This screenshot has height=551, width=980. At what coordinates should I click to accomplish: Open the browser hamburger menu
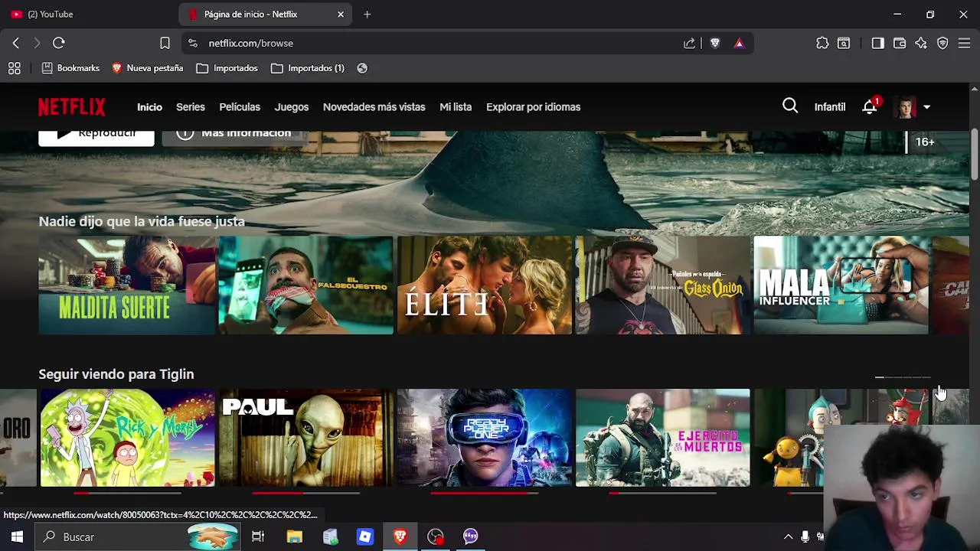coord(964,43)
